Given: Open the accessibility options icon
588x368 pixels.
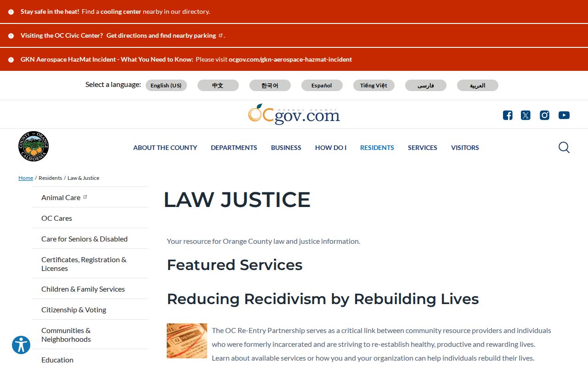Looking at the screenshot, I should [21, 345].
